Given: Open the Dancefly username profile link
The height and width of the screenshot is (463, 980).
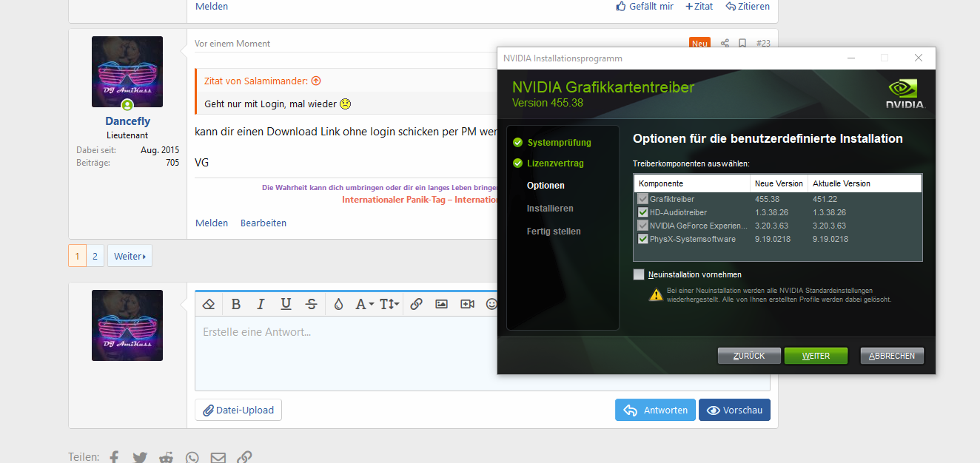Looking at the screenshot, I should [127, 121].
